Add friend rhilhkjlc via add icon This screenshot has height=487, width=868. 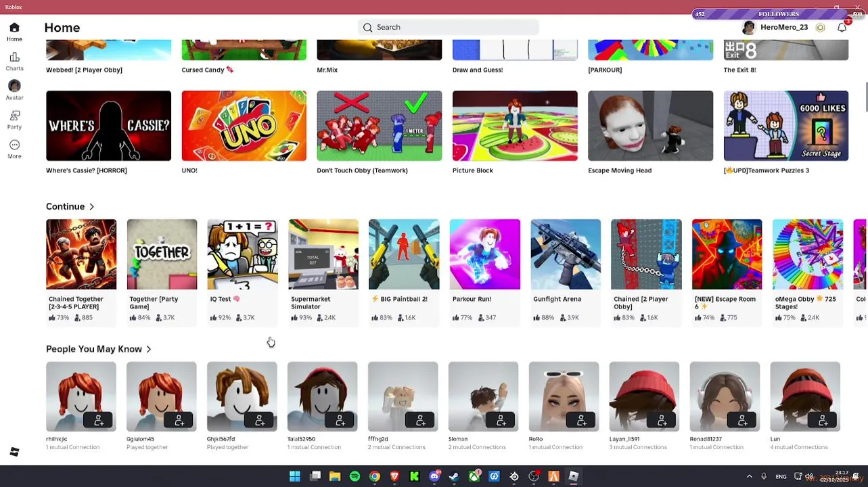pyautogui.click(x=99, y=421)
